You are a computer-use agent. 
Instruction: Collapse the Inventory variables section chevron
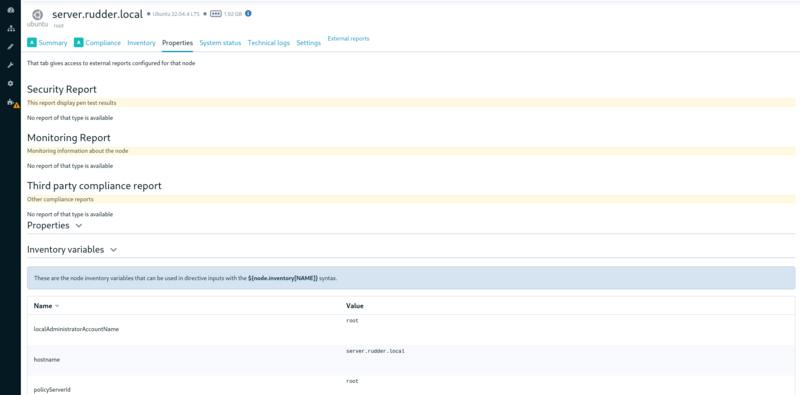tap(113, 250)
